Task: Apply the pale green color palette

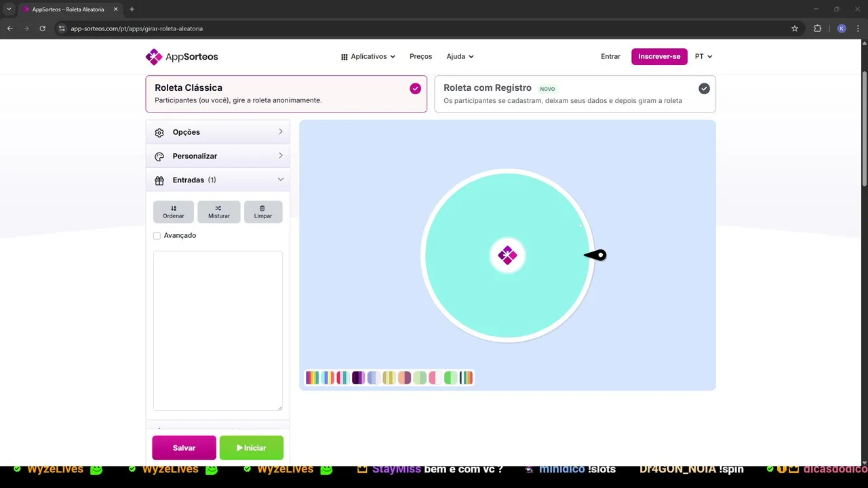Action: click(x=420, y=378)
